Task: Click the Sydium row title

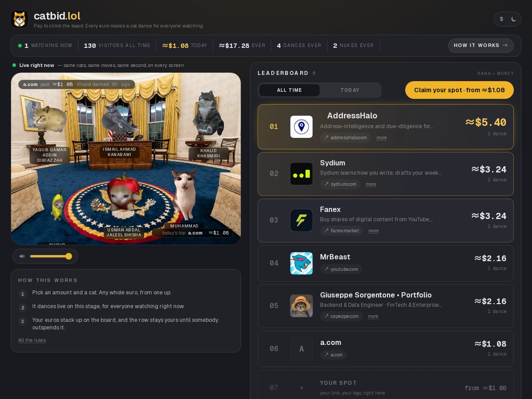Action: click(332, 163)
